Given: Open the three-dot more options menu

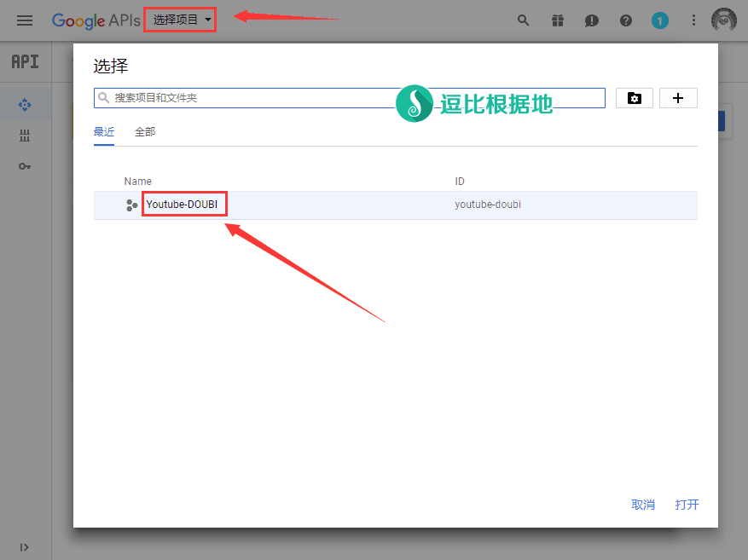Looking at the screenshot, I should point(693,20).
